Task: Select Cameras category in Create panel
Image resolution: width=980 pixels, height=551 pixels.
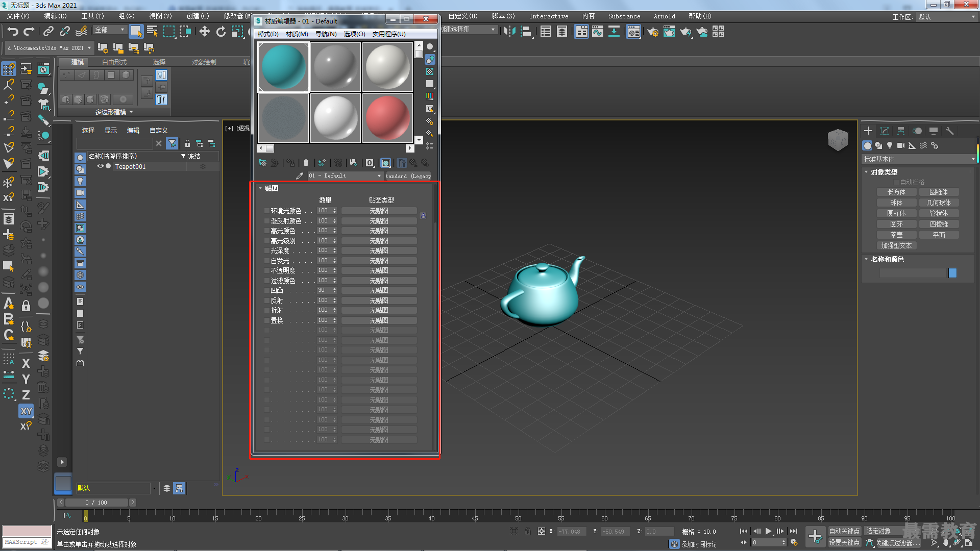Action: [901, 145]
